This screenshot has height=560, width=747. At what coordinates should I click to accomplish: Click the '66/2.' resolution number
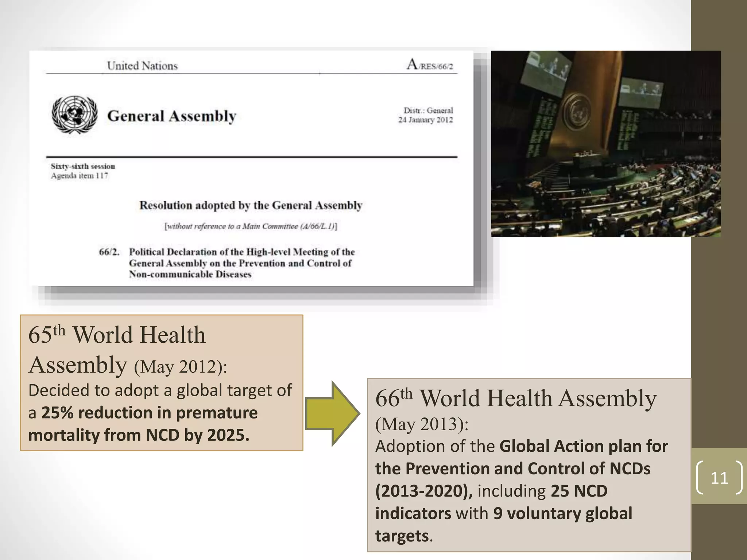click(x=109, y=252)
